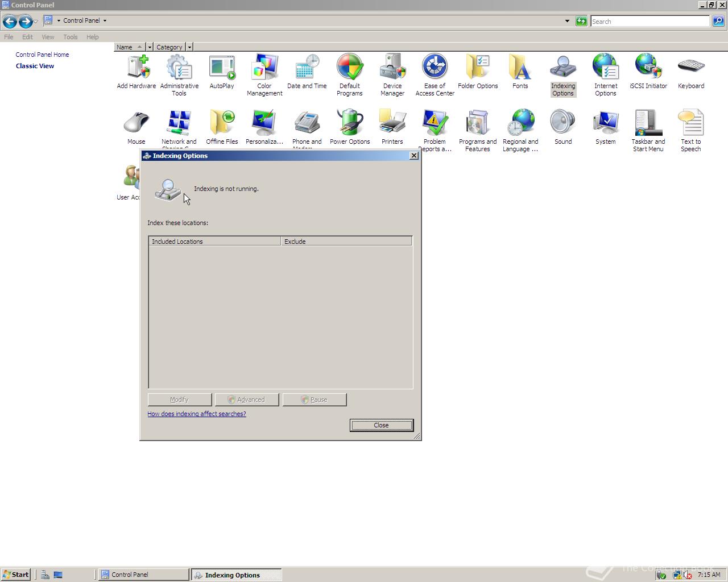This screenshot has height=582, width=728.
Task: Expand the Name column dropdown arrow
Action: pyautogui.click(x=150, y=47)
